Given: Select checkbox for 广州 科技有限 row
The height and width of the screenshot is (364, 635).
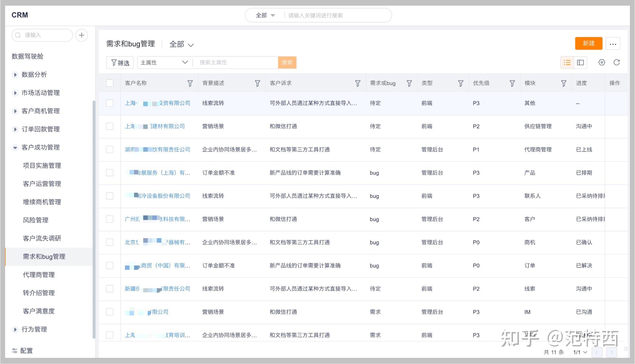Looking at the screenshot, I should coord(110,219).
